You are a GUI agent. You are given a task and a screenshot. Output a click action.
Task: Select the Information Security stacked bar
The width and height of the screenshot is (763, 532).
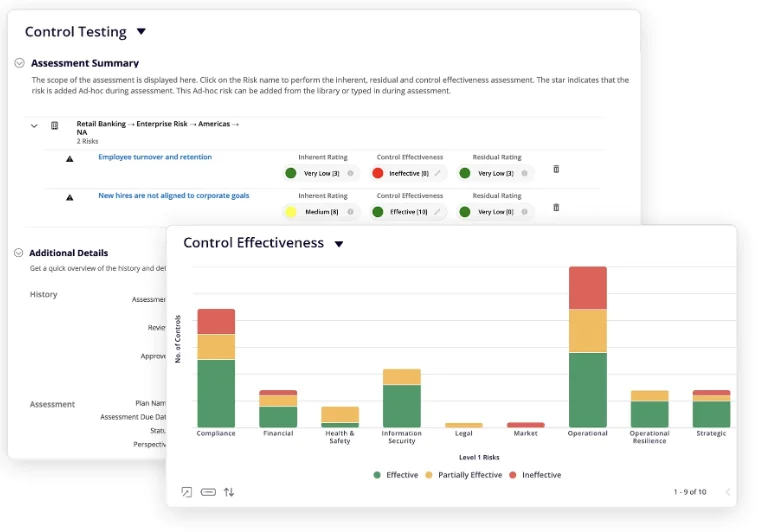coord(402,398)
